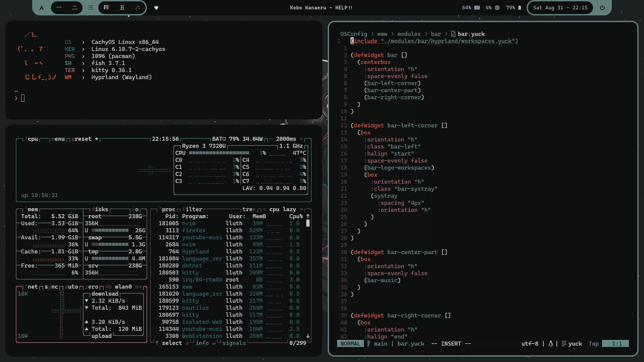Click the CPU chip usage icon
The width and height of the screenshot is (644, 362).
tap(497, 8)
